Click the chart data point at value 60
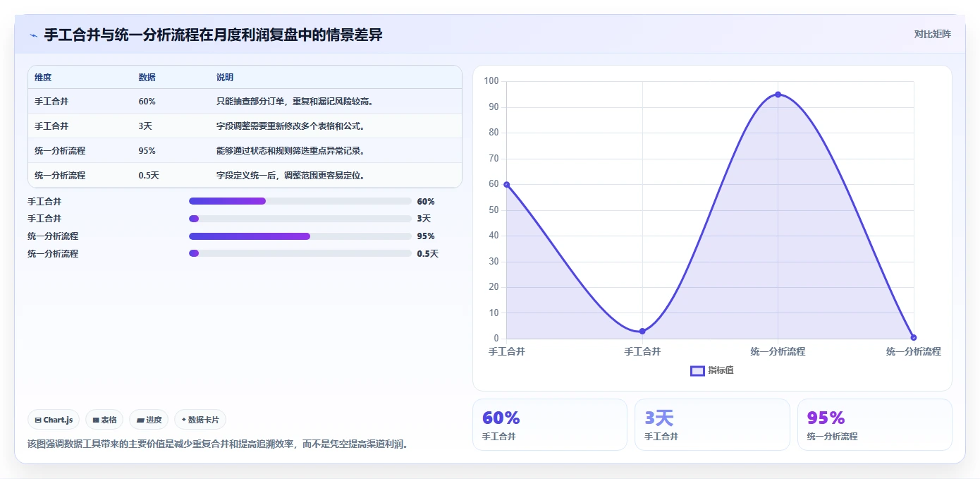This screenshot has width=980, height=479. tap(507, 184)
